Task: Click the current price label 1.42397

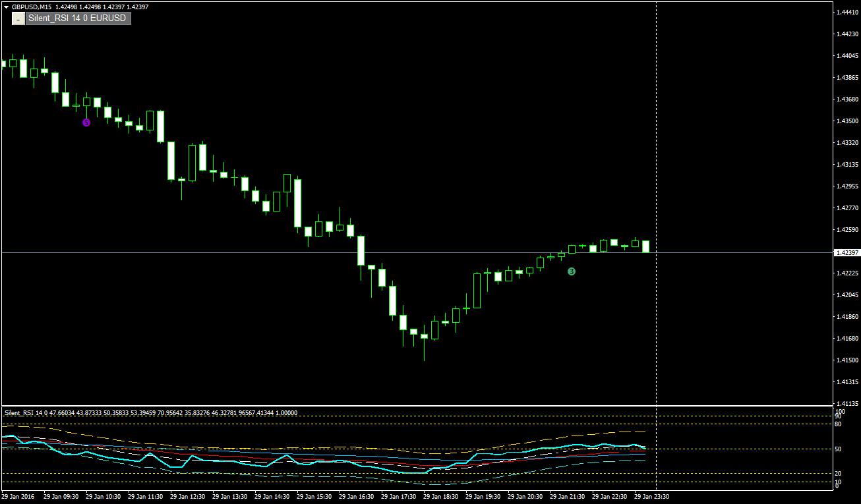Action: click(x=846, y=252)
